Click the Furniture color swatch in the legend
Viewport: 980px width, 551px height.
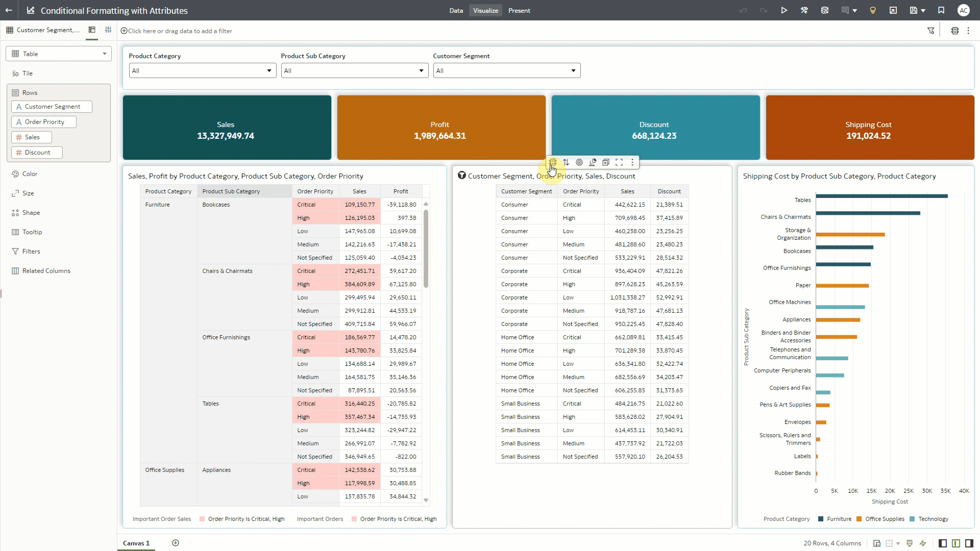(x=821, y=519)
